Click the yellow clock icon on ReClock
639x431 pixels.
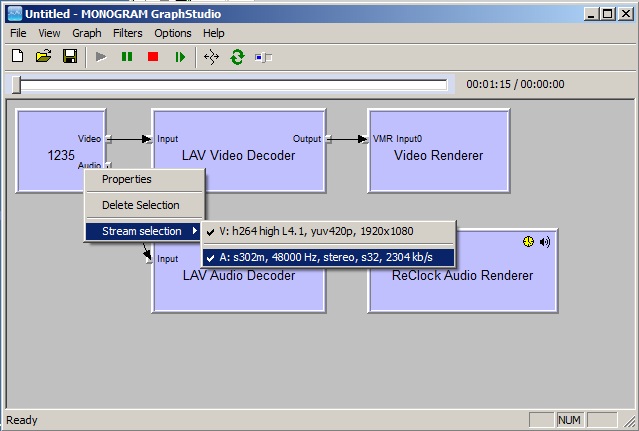click(x=528, y=242)
